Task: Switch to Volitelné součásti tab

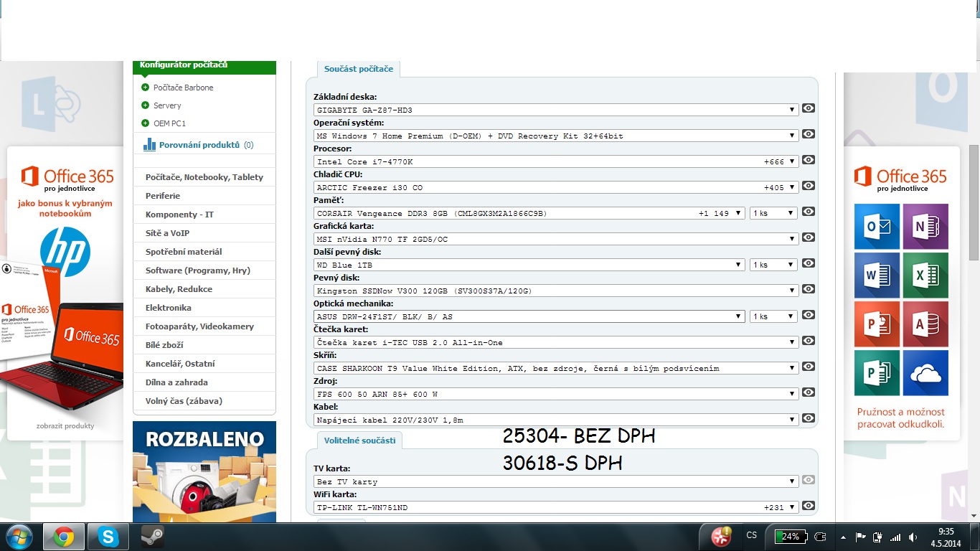Action: coord(359,440)
